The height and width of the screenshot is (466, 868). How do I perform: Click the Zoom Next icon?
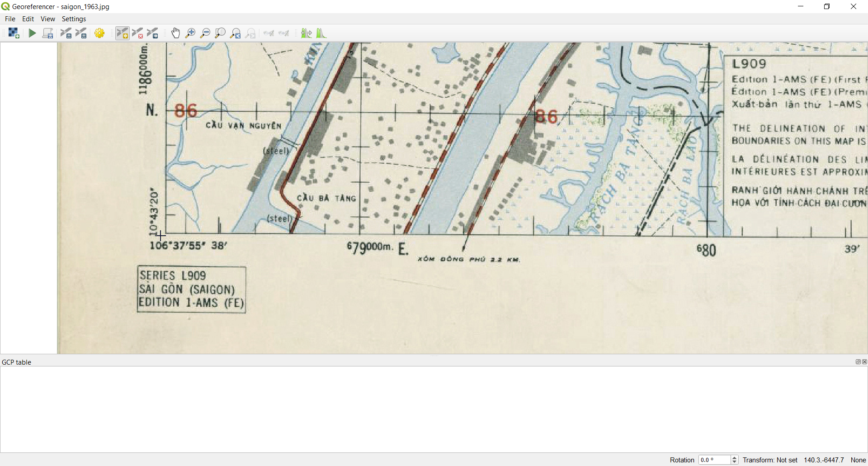point(250,33)
